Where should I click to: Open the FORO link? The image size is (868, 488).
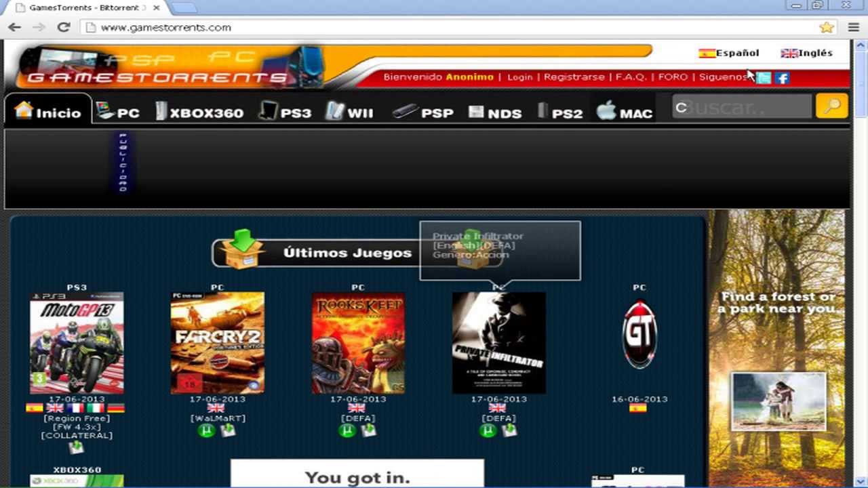point(673,77)
